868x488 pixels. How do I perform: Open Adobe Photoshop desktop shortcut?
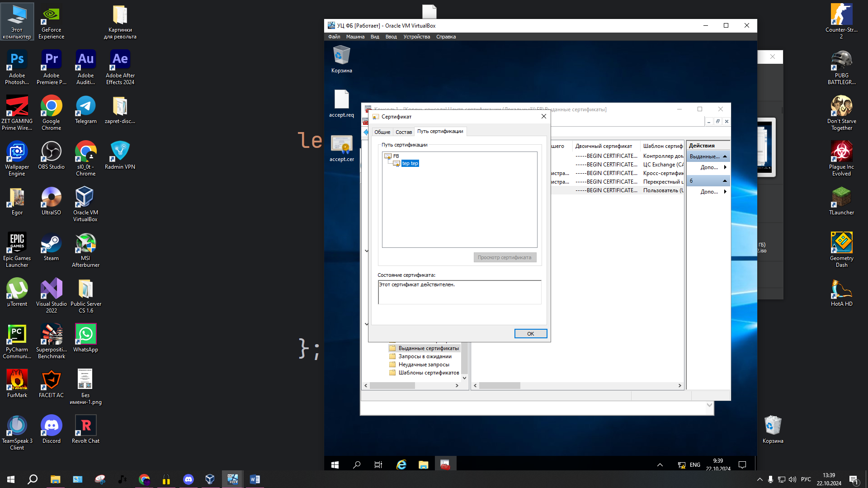tap(17, 67)
